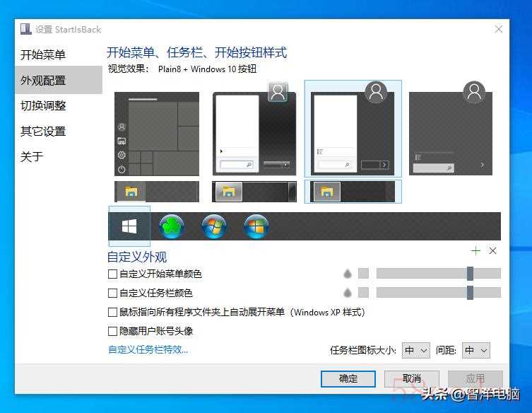Viewport: 532px width, 413px height.
Task: Click the start menu color swatch
Action: tap(363, 274)
